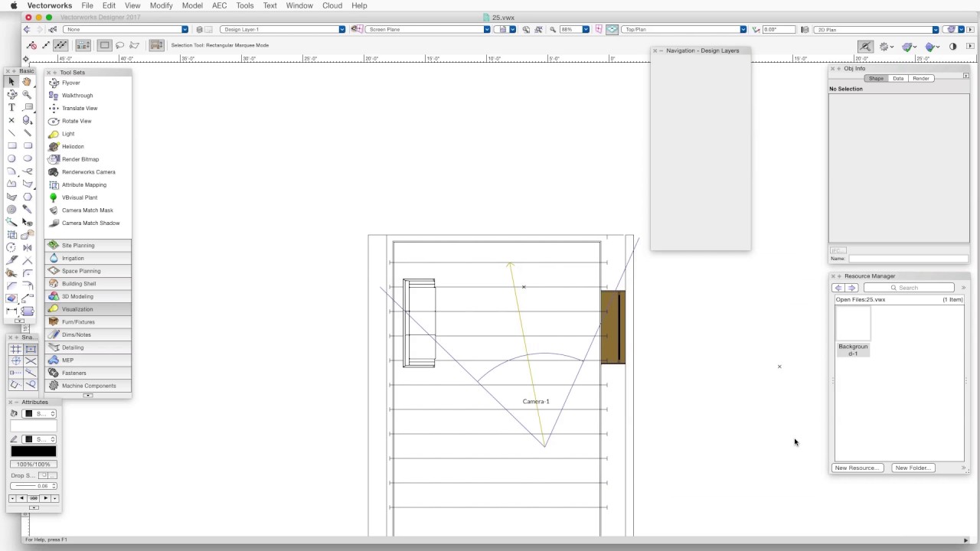Open the fill style dropdown in Attributes

click(41, 414)
